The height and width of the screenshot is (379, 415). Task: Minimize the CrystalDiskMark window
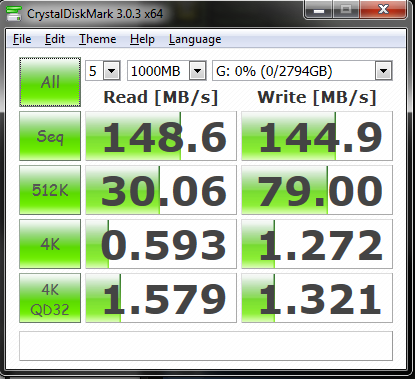[x=319, y=9]
